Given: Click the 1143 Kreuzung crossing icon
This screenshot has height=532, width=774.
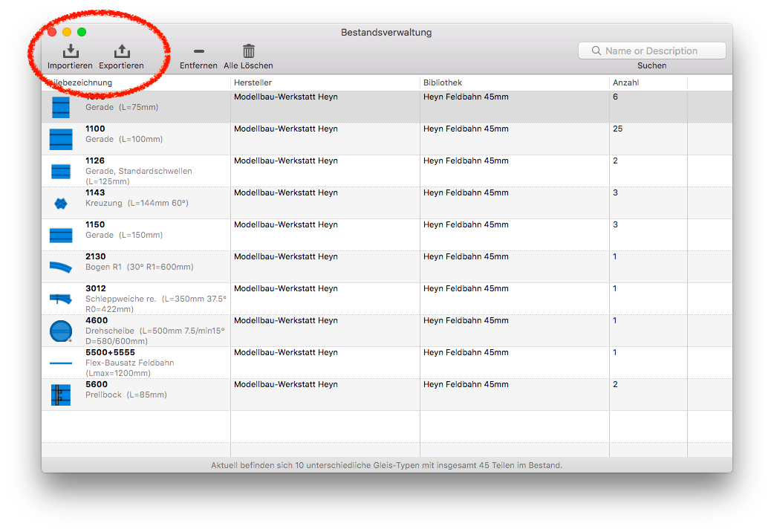Looking at the screenshot, I should click(61, 203).
